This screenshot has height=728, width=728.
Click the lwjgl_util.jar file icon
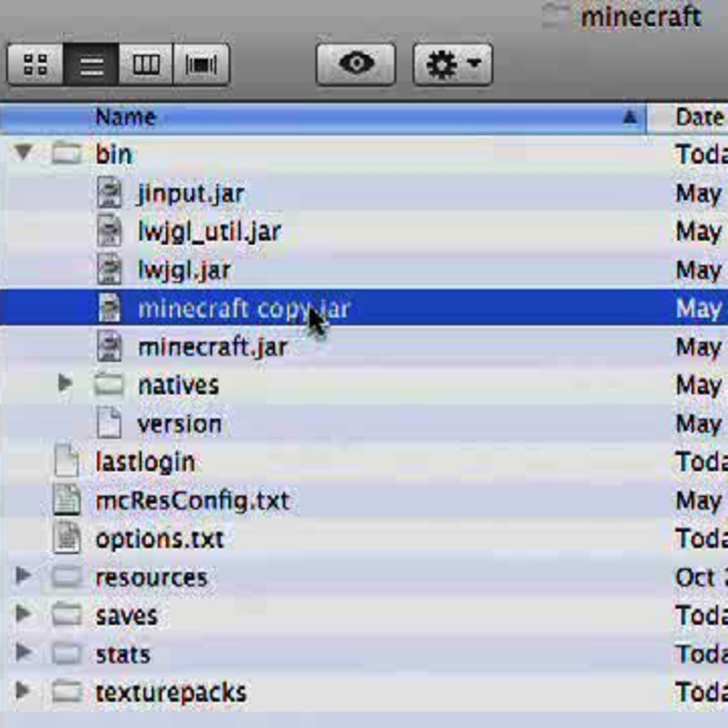pos(109,231)
